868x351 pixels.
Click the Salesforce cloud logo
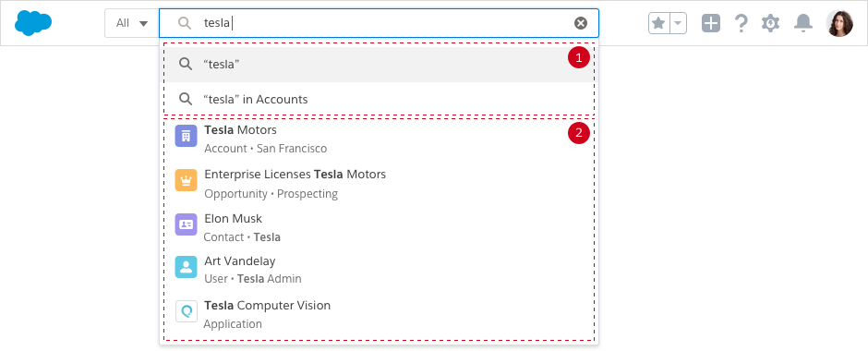(33, 23)
